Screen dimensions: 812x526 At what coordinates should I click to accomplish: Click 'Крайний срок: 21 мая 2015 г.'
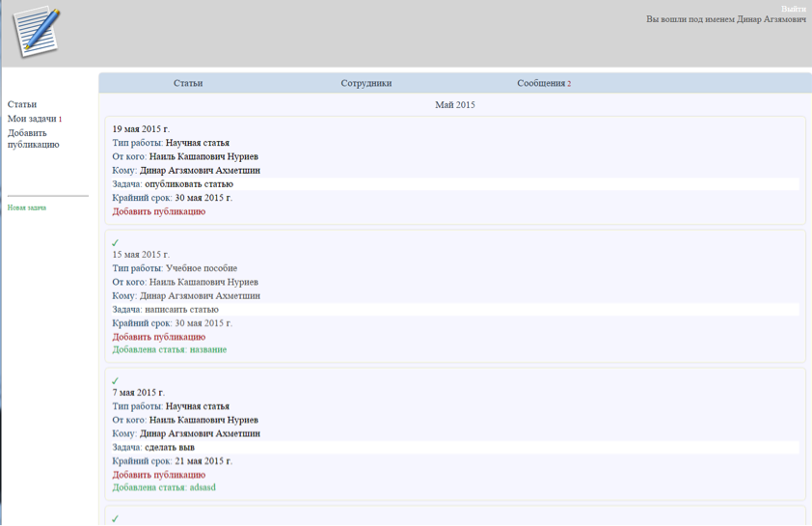(x=172, y=461)
